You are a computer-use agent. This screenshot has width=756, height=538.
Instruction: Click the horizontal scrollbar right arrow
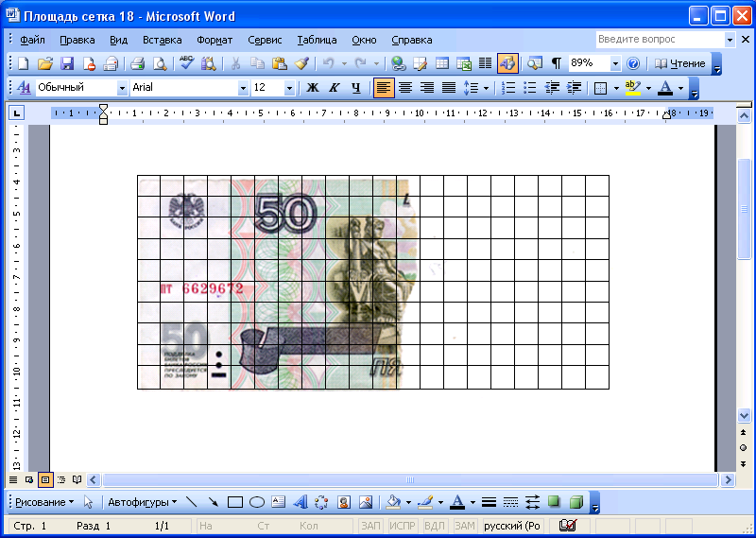pos(728,479)
